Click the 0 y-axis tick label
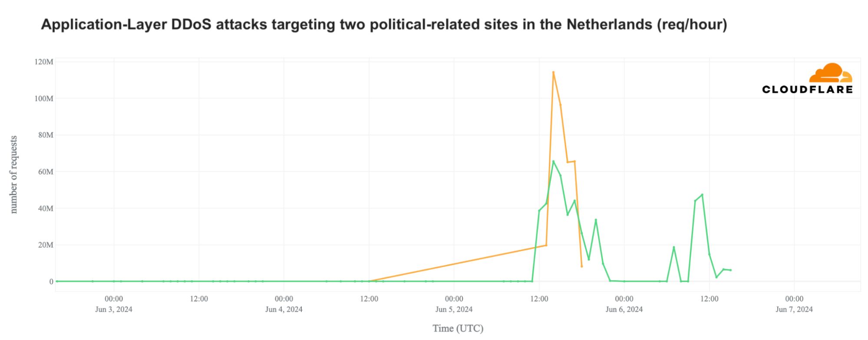This screenshot has height=340, width=868. (x=51, y=281)
